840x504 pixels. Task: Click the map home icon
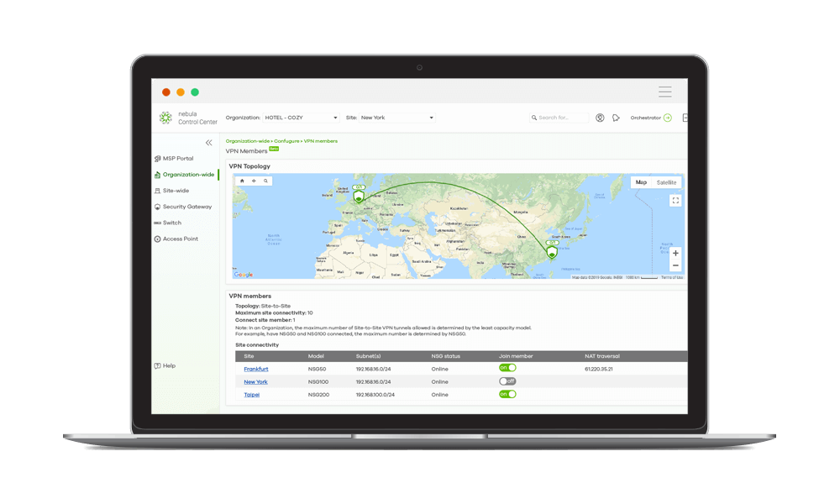point(242,181)
